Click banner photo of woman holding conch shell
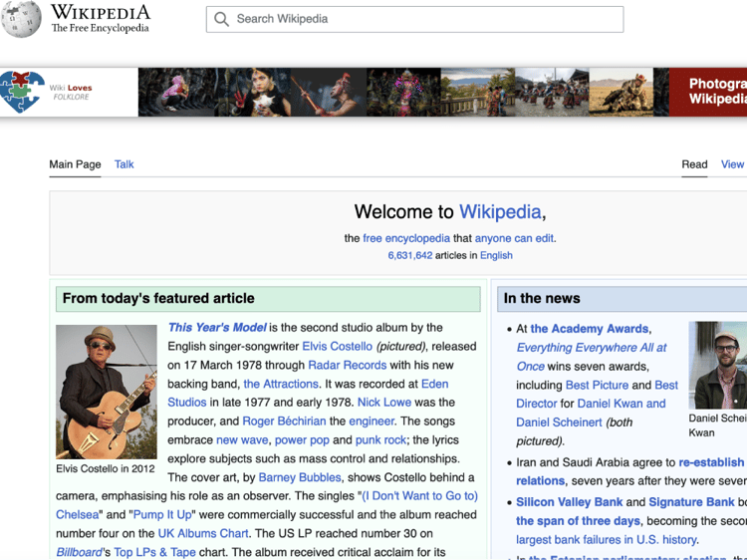Image resolution: width=747 pixels, height=560 pixels. point(253,92)
